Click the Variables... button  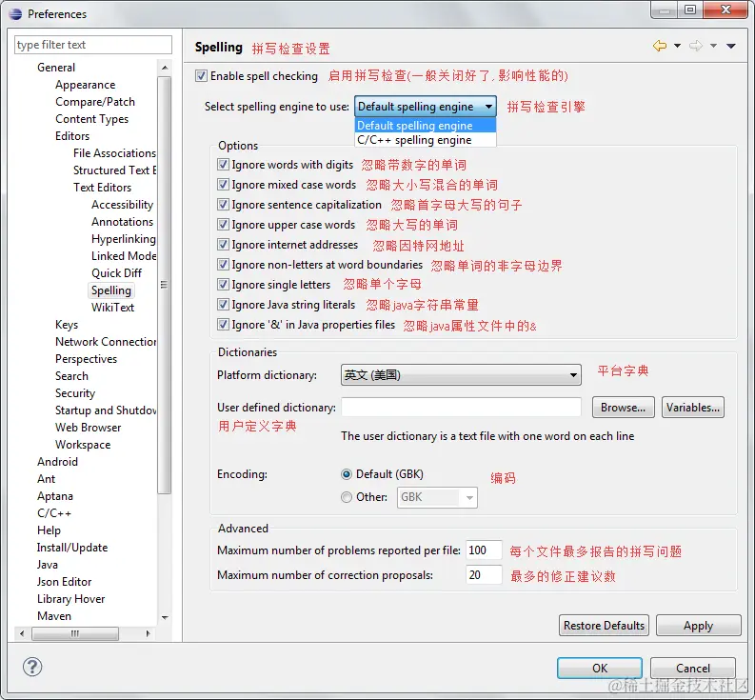click(693, 408)
